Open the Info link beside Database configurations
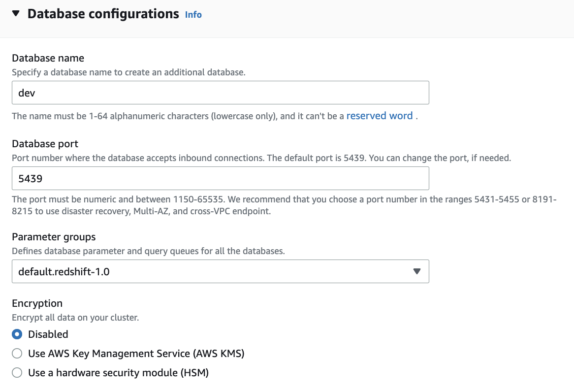 pyautogui.click(x=193, y=15)
